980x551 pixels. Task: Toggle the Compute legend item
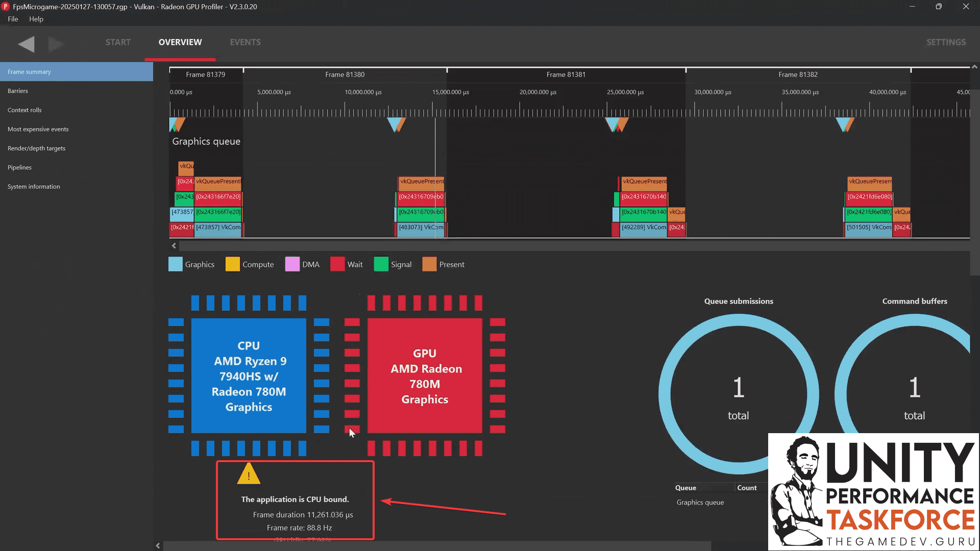pyautogui.click(x=233, y=264)
